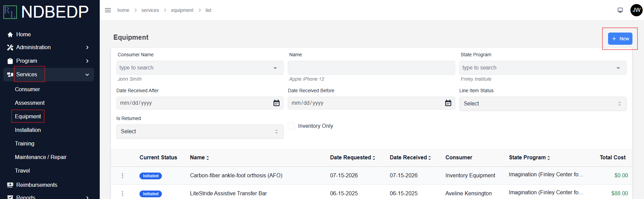Toggle the hamburger menu icon
This screenshot has height=199, width=644.
(108, 10)
